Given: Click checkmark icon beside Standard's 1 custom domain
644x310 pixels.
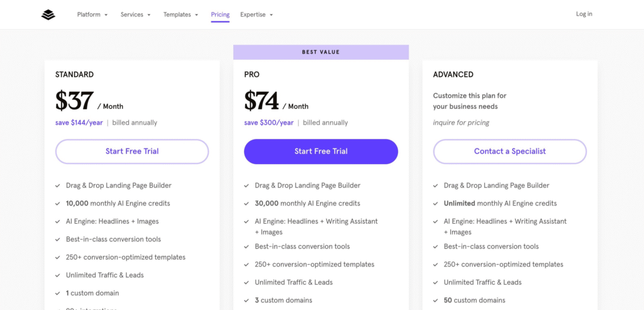Looking at the screenshot, I should (58, 293).
